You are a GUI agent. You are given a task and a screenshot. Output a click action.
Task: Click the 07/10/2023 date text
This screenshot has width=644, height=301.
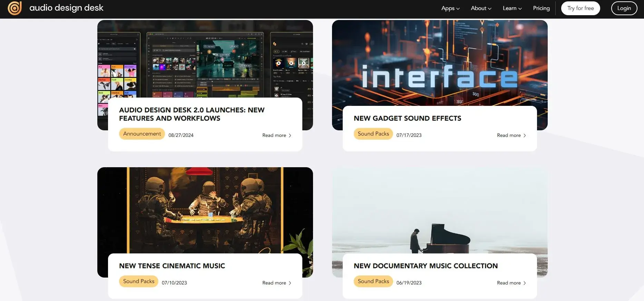[x=174, y=283]
